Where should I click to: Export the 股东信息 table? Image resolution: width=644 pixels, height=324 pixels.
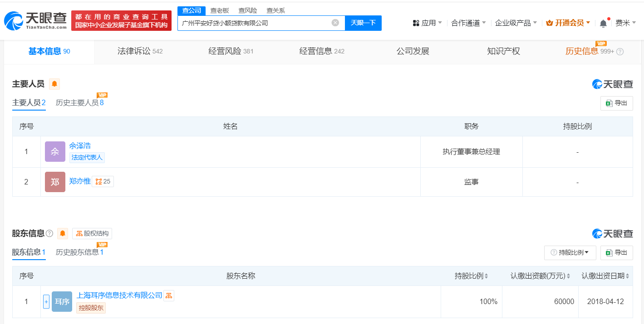pos(616,252)
